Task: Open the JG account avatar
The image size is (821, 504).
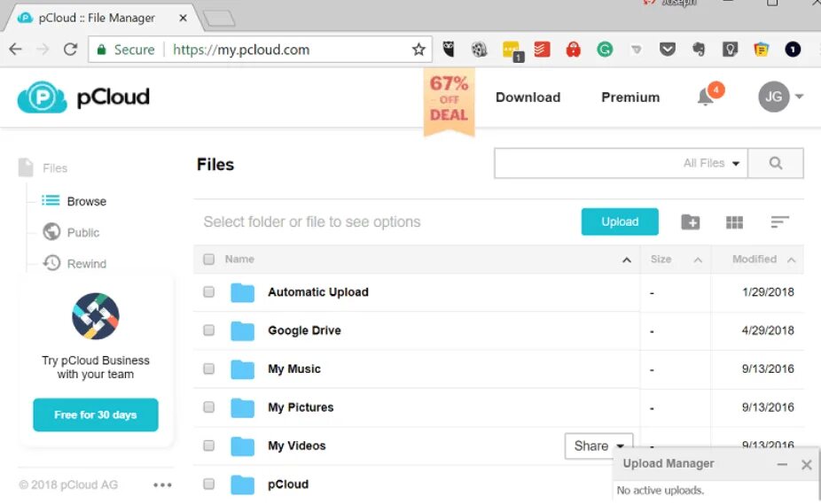Action: [774, 97]
